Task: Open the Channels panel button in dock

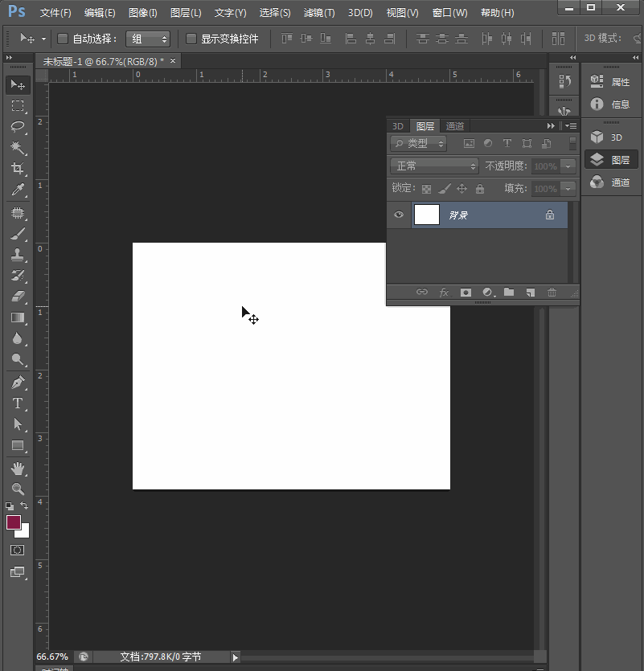Action: (x=611, y=182)
